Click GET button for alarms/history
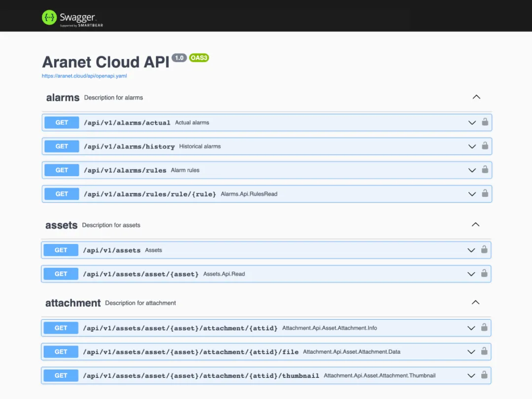The image size is (532, 399). click(x=62, y=147)
